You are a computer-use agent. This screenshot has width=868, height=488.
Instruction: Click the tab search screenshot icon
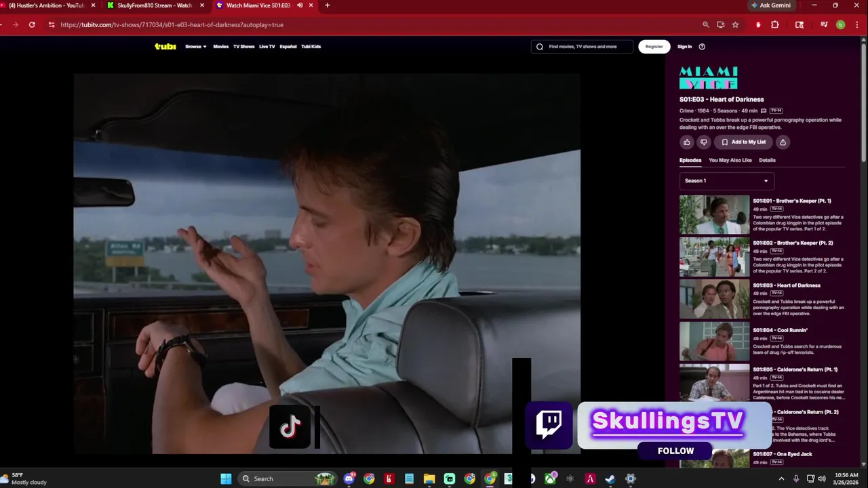pyautogui.click(x=800, y=24)
